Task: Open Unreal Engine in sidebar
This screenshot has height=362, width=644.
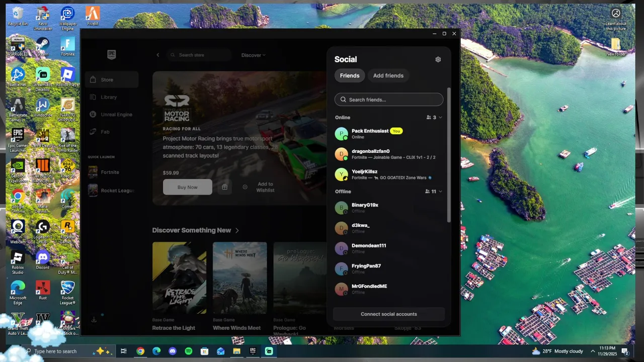Action: [111, 115]
